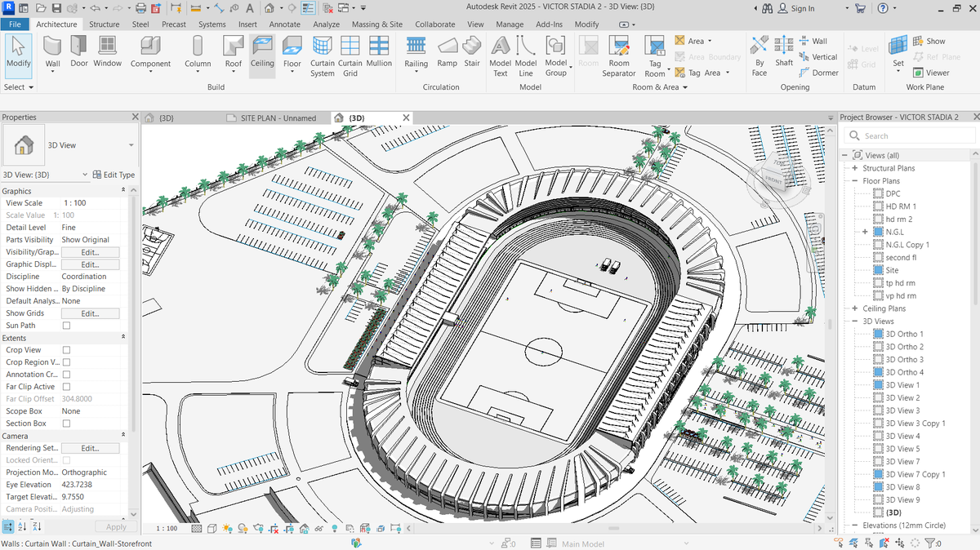Click Edit button for Show Grids
The image size is (980, 550).
tap(90, 313)
